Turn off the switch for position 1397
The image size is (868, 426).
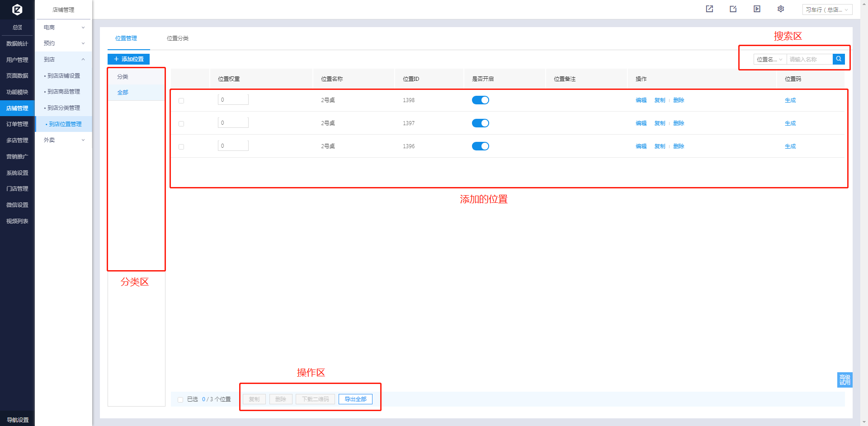click(480, 123)
